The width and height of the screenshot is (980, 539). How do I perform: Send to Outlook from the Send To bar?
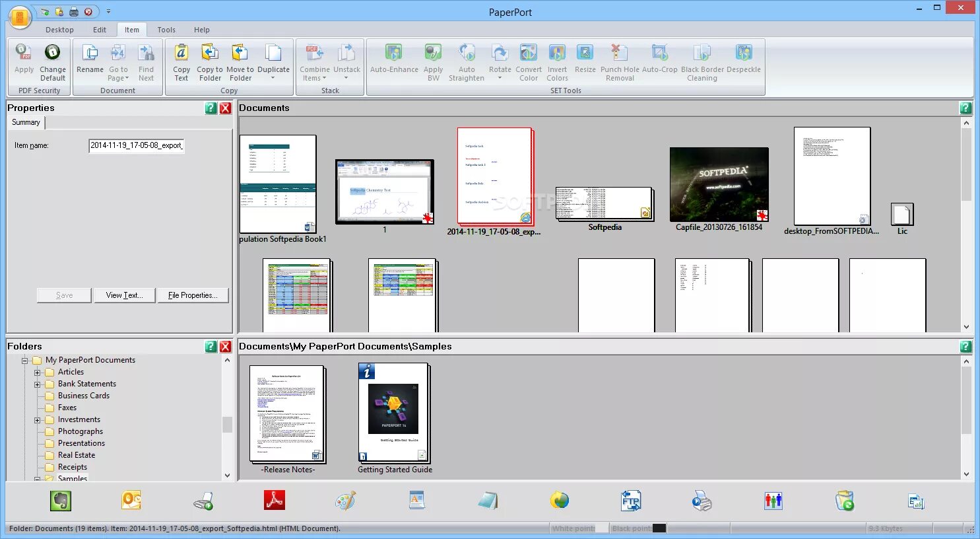(131, 501)
